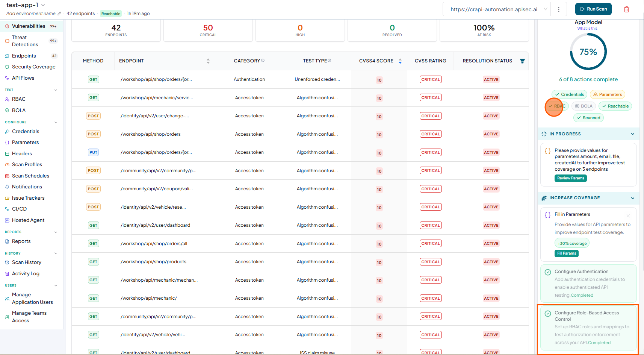Collapse the In Progress section
The image size is (644, 355).
coord(633,134)
